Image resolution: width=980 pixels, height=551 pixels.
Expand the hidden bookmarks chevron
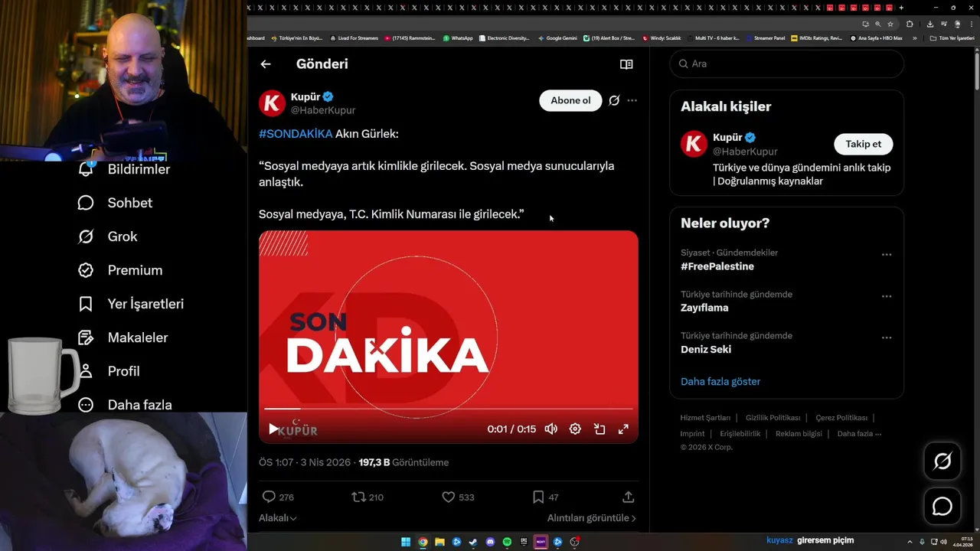coord(914,38)
